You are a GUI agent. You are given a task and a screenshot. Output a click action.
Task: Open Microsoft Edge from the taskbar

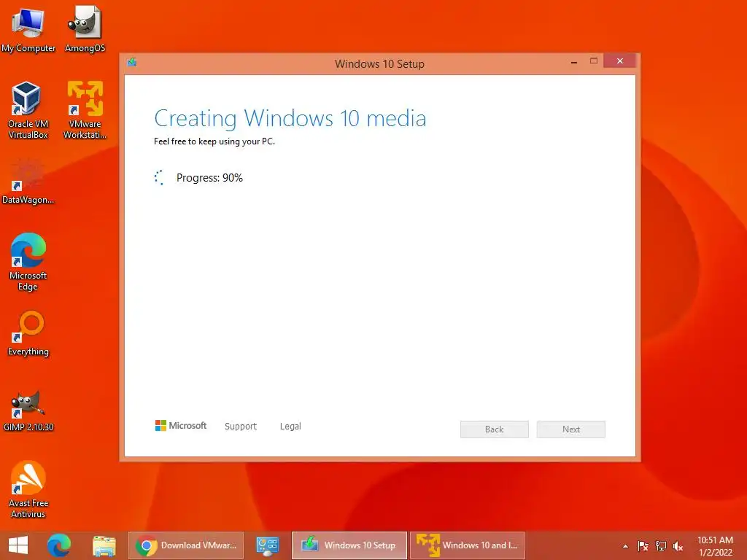tap(59, 545)
